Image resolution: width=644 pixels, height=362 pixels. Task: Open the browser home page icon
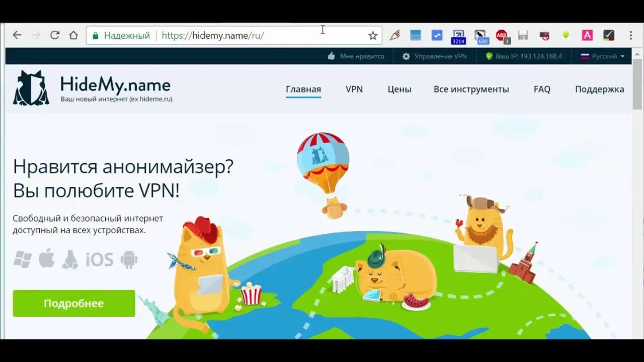click(x=73, y=35)
